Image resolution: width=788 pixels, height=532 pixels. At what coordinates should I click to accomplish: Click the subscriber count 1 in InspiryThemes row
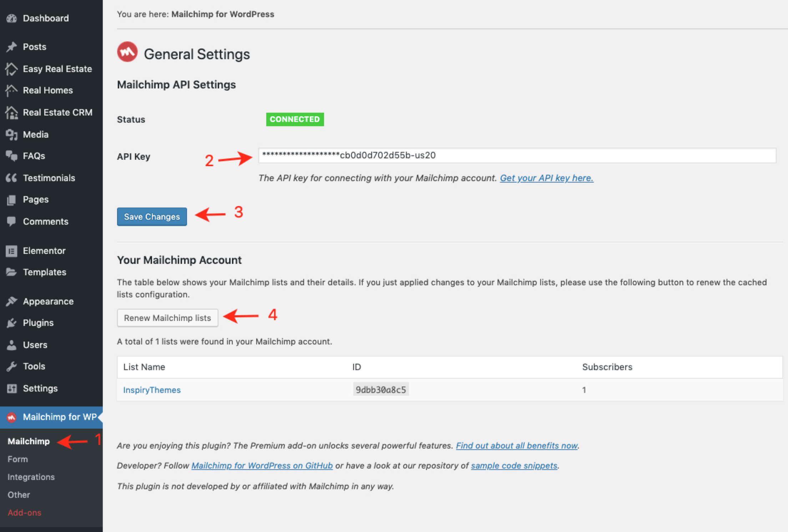[584, 390]
